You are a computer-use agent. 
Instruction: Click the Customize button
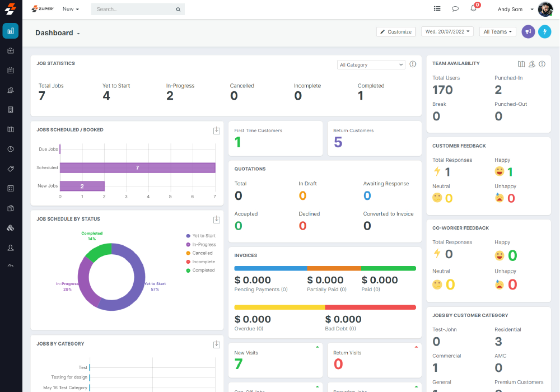click(396, 32)
